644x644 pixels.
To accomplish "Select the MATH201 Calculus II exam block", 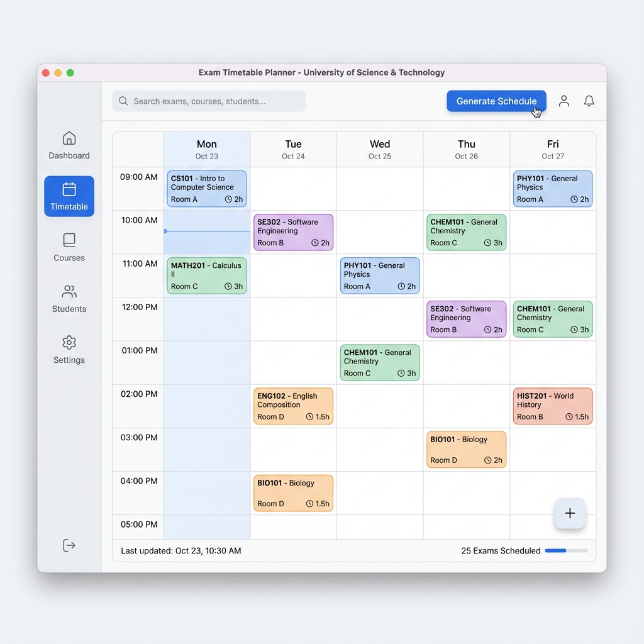I will pyautogui.click(x=206, y=275).
